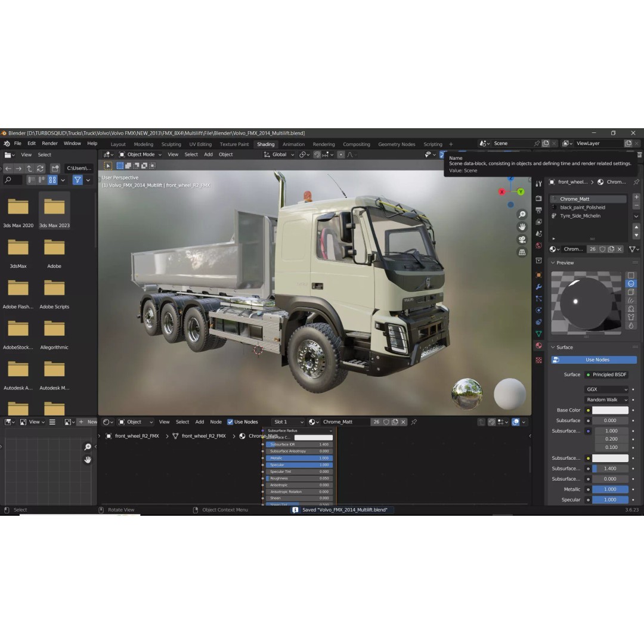Screen dimensions: 644x644
Task: Select flat plane preview shape
Action: coord(631,275)
